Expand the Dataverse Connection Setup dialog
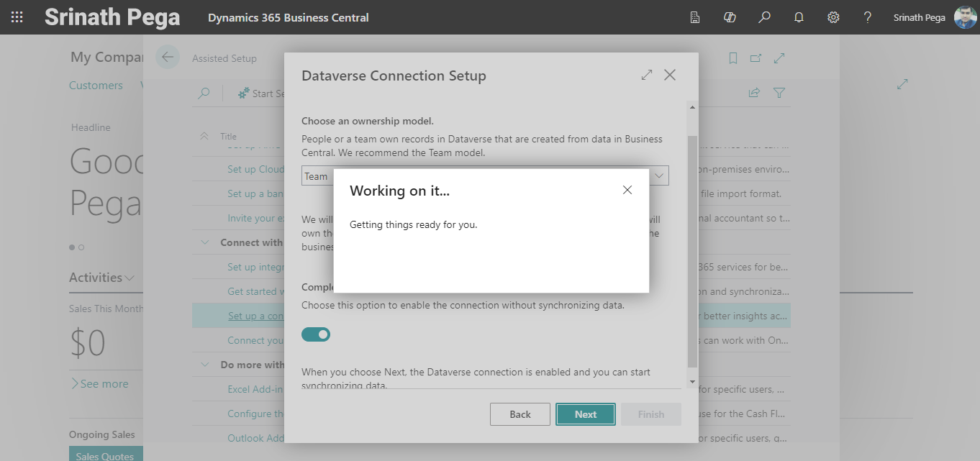 [646, 75]
